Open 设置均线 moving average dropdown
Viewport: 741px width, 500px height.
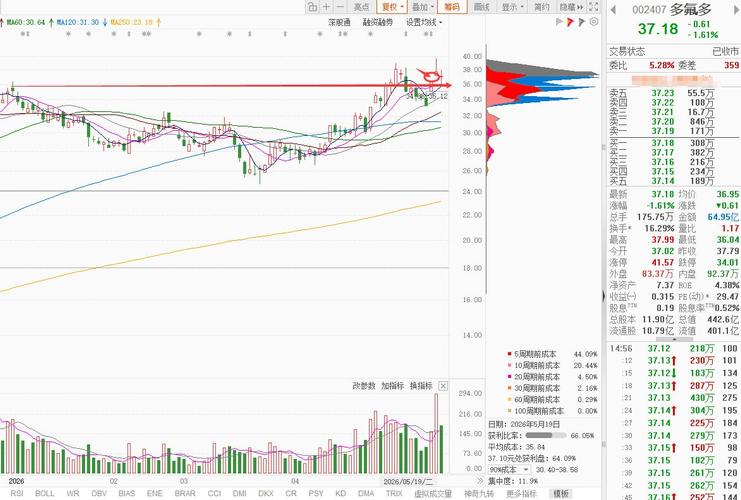pyautogui.click(x=424, y=22)
